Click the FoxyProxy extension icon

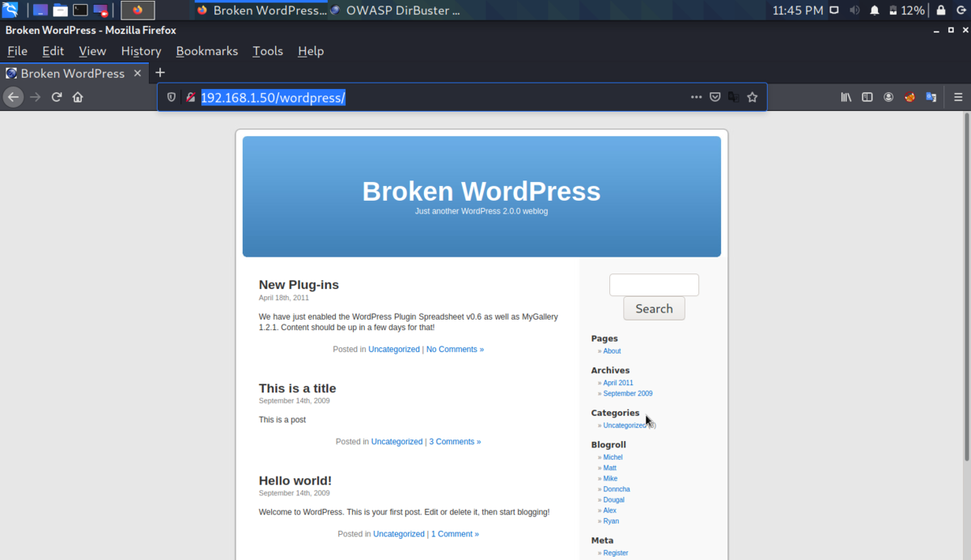[910, 97]
